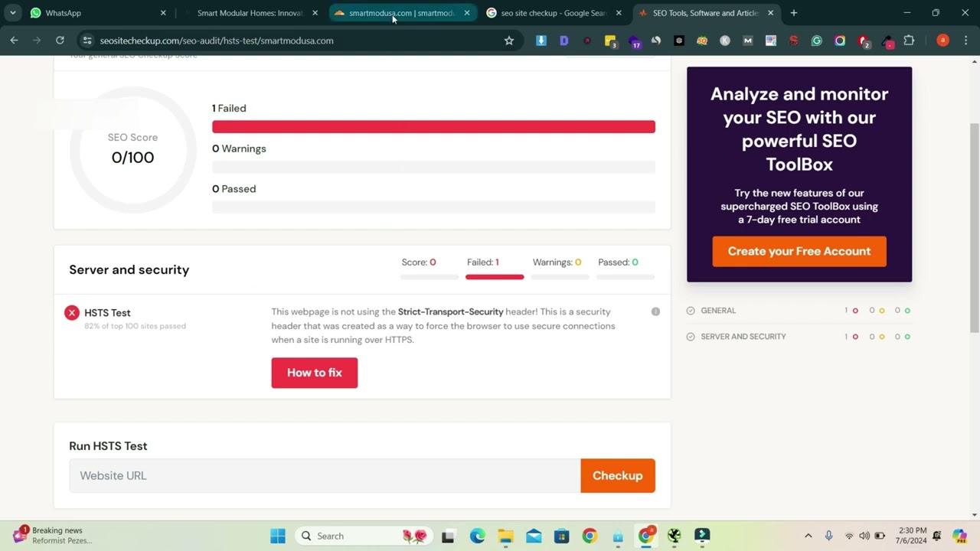Image resolution: width=980 pixels, height=551 pixels.
Task: Click the Run HSTS Test heading
Action: [108, 446]
